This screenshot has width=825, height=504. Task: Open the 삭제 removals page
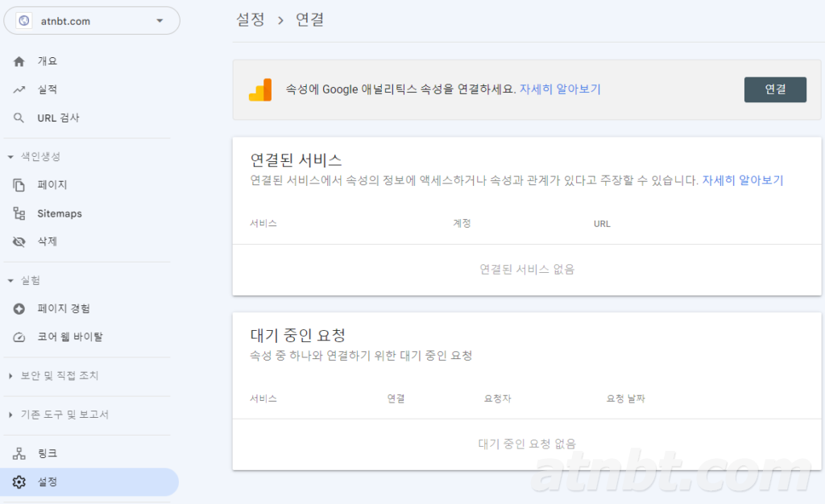(48, 242)
